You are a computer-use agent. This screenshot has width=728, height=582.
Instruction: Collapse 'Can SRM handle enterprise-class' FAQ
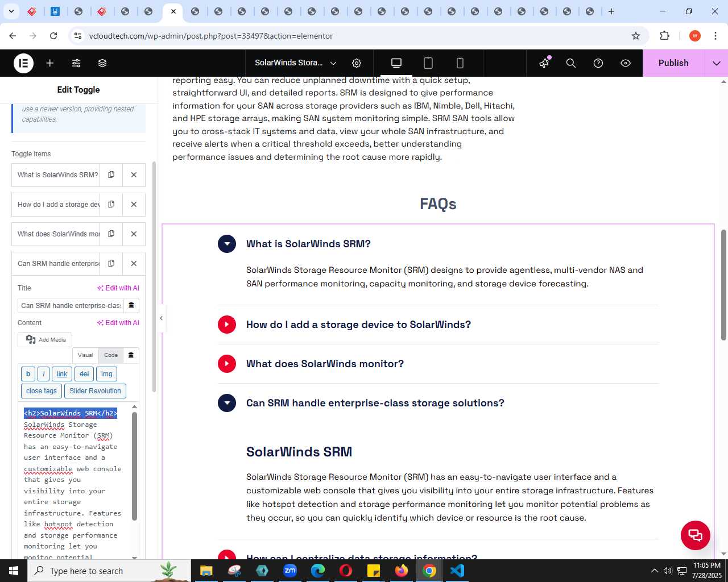pos(227,403)
